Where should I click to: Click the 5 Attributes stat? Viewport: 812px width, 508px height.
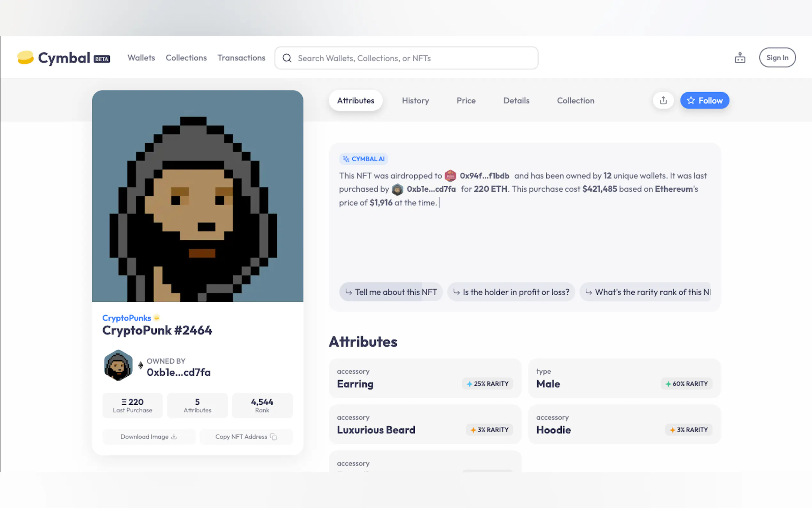tap(197, 405)
